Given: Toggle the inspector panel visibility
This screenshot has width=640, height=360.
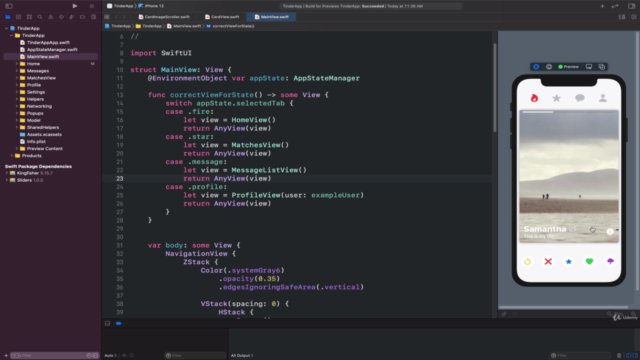Looking at the screenshot, I should coord(631,6).
